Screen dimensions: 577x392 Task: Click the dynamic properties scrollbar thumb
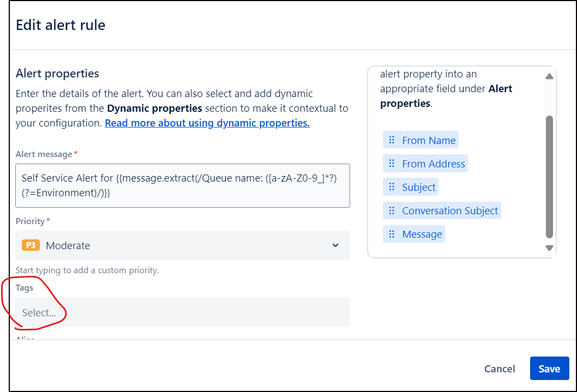[549, 177]
